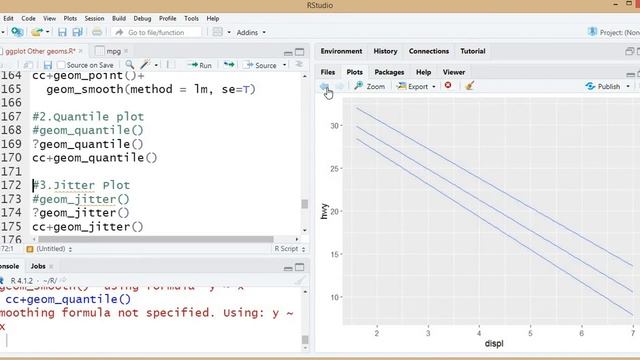Image resolution: width=640 pixels, height=360 pixels.
Task: Open the Debug menu
Action: [x=142, y=18]
